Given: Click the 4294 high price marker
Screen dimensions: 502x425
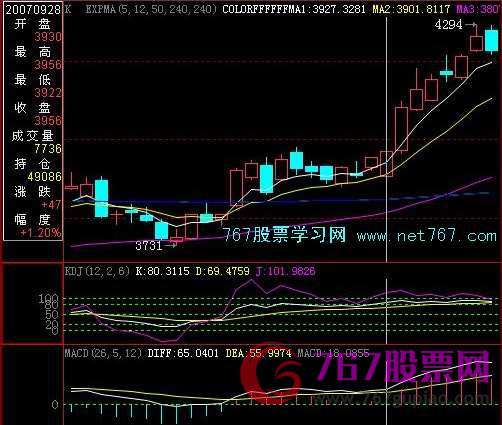Looking at the screenshot, I should point(449,25).
